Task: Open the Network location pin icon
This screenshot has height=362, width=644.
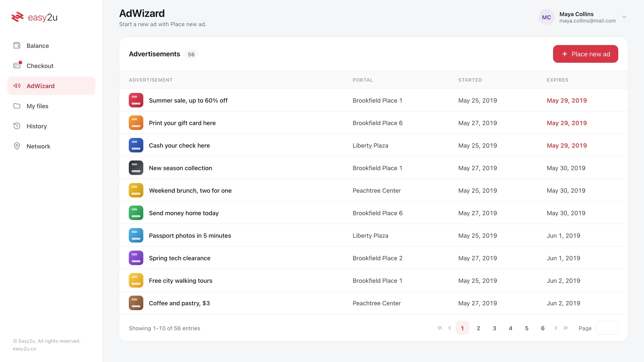Action: [17, 146]
